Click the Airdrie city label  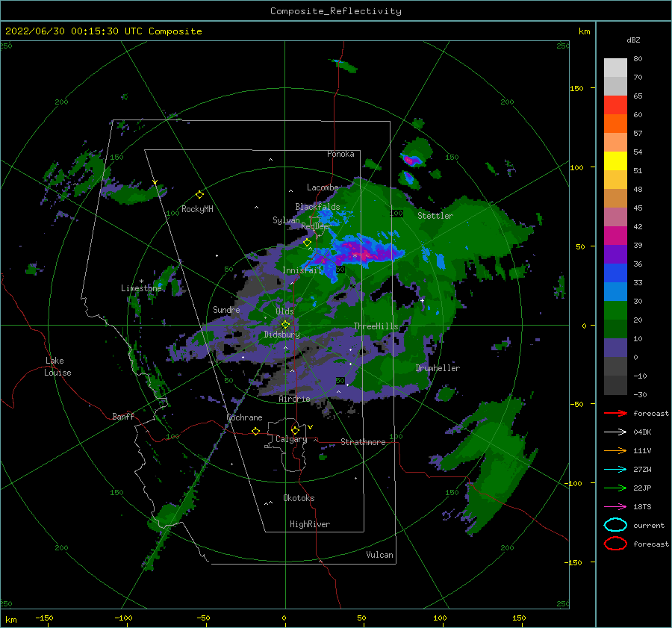pyautogui.click(x=294, y=399)
